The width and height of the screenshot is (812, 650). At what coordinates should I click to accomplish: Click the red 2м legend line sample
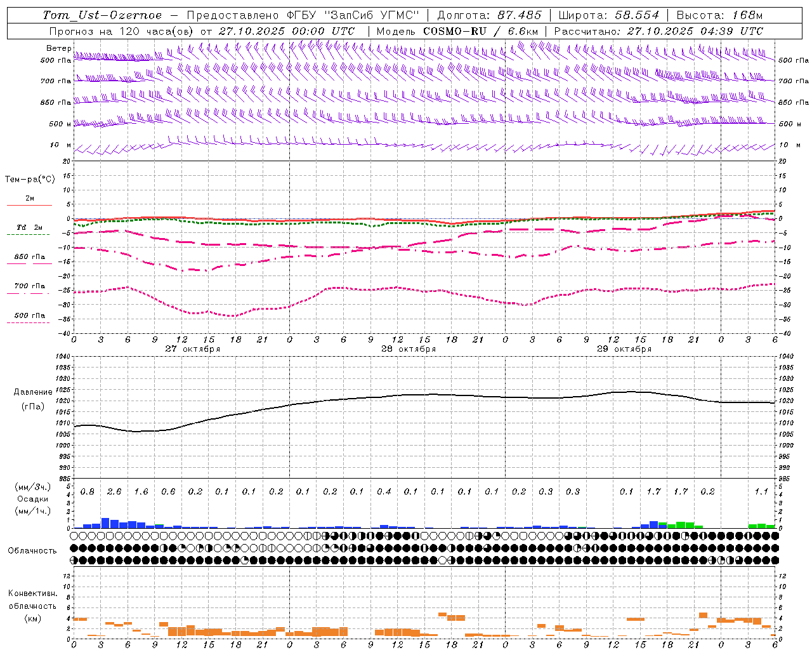tap(29, 205)
